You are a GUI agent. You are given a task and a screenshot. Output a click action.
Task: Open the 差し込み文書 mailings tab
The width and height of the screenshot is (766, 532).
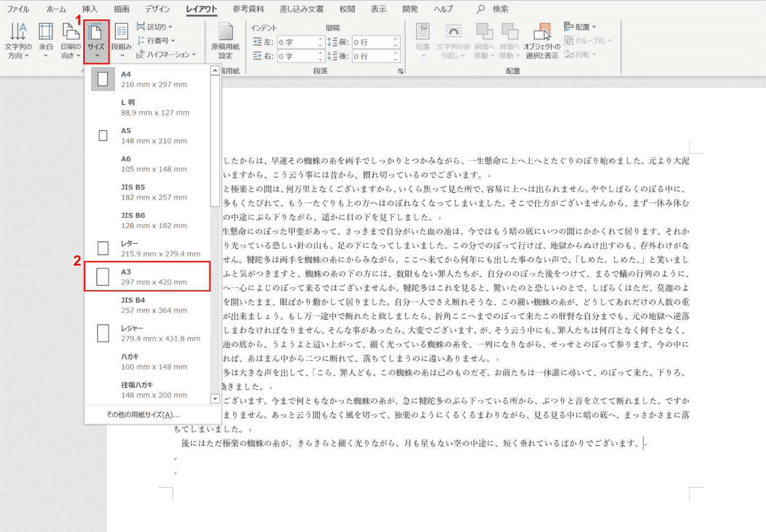coord(302,9)
